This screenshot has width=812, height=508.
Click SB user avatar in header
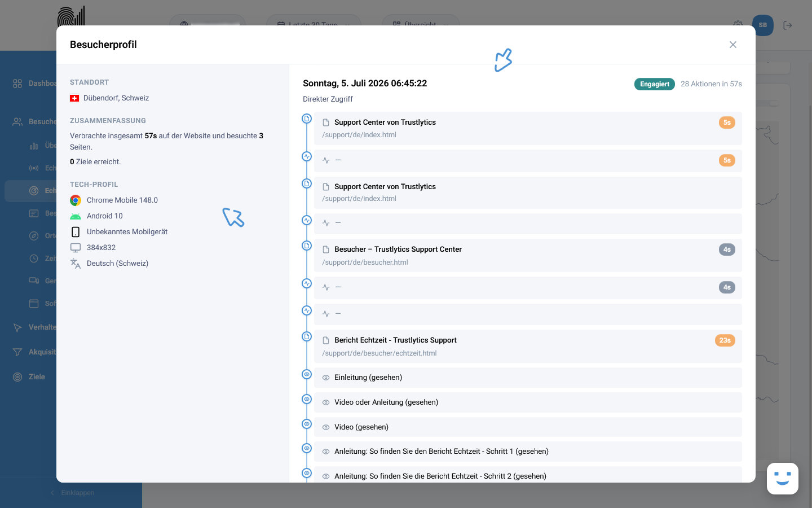[x=763, y=25]
